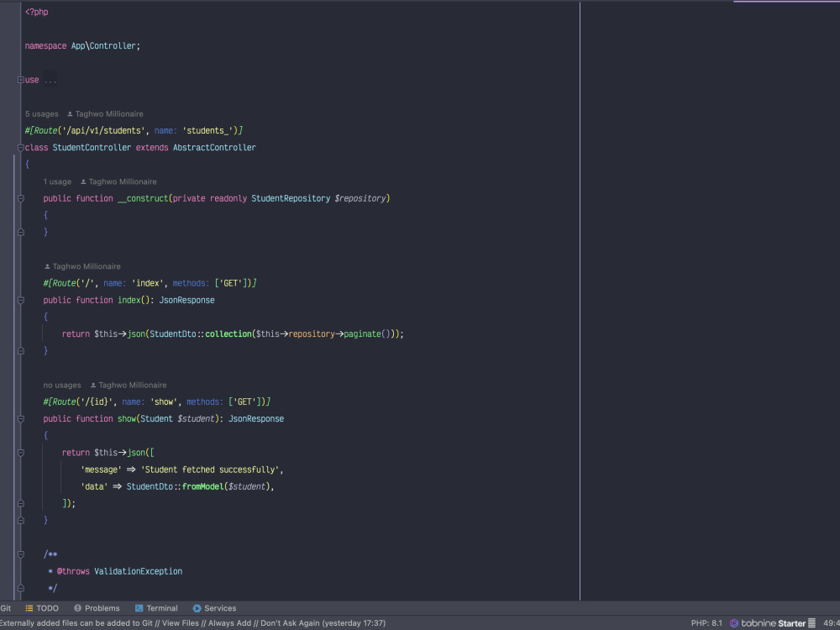Screen dimensions: 840x630
Task: Open the TODO tool window tab
Action: [x=42, y=608]
